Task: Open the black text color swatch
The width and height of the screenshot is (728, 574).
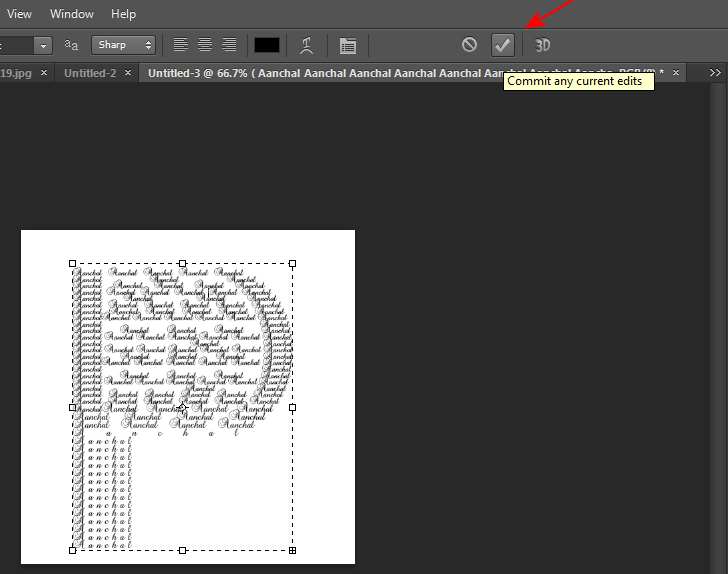Action: click(267, 45)
